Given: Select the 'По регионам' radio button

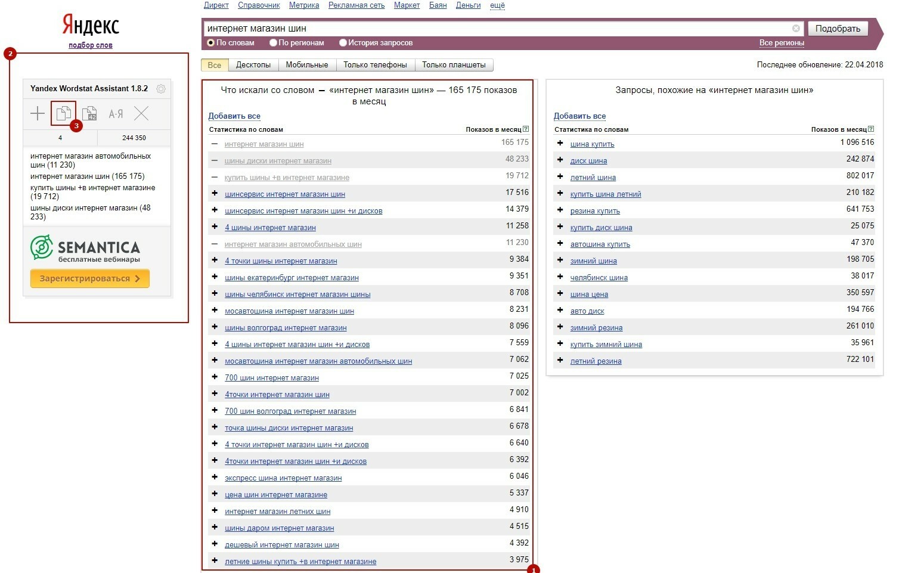Looking at the screenshot, I should (273, 43).
